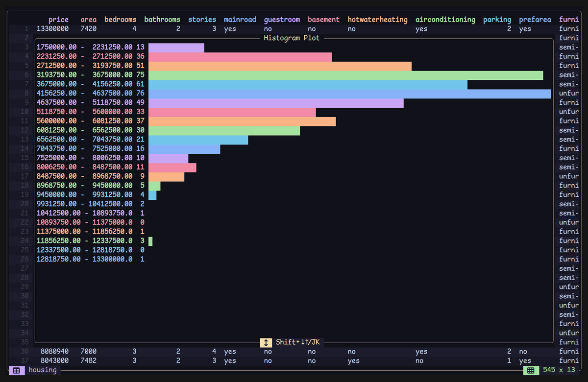Image resolution: width=588 pixels, height=382 pixels.
Task: Click the price column header
Action: tap(59, 20)
